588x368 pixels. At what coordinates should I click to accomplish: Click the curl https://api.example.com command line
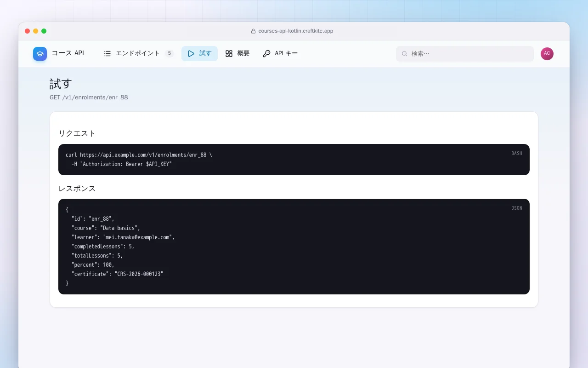coord(139,155)
